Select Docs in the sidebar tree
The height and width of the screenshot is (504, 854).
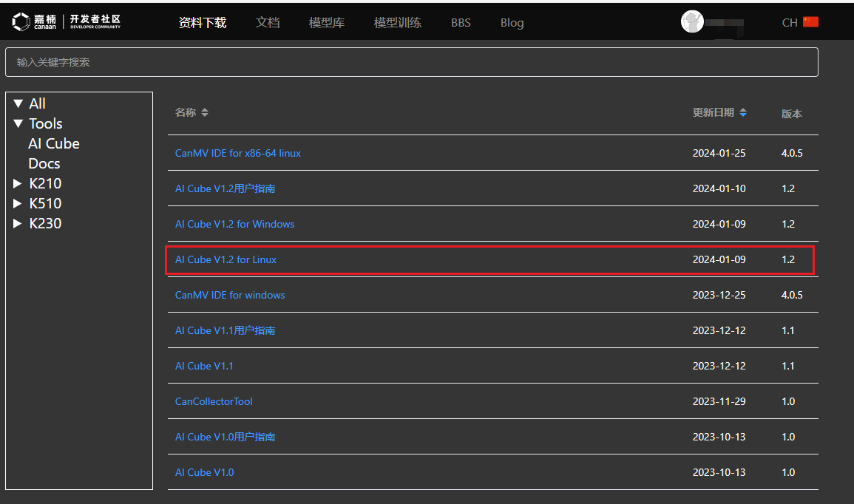pos(44,163)
